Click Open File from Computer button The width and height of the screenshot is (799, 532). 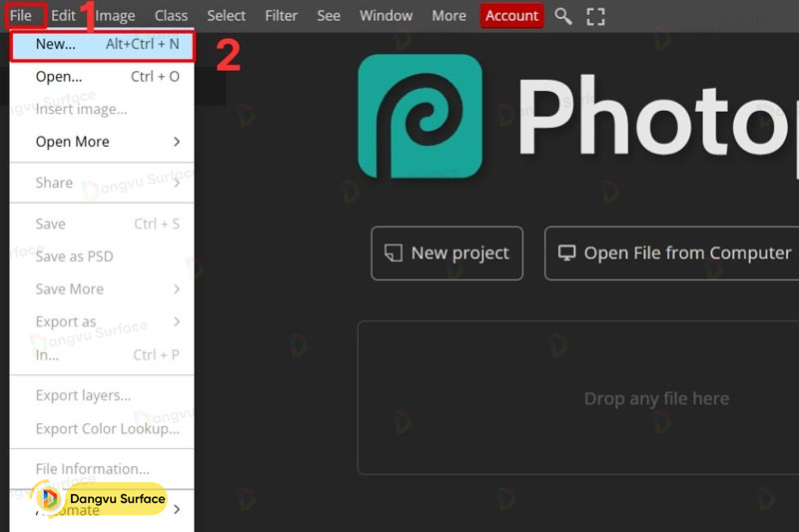pyautogui.click(x=673, y=253)
